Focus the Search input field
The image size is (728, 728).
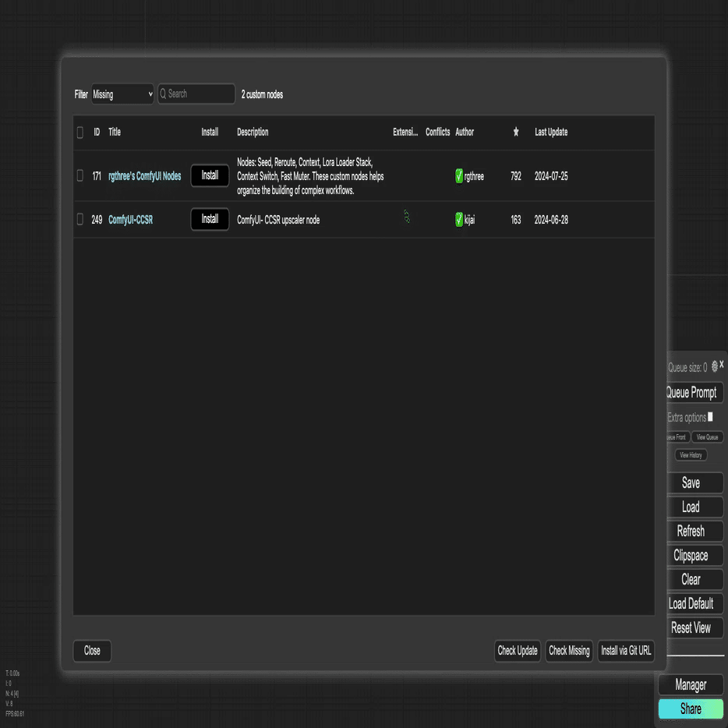pos(196,94)
